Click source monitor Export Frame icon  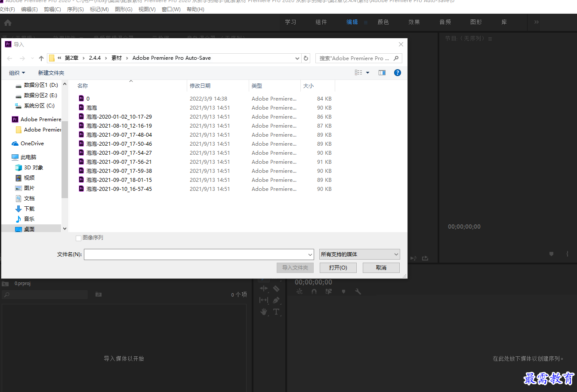pos(425,258)
